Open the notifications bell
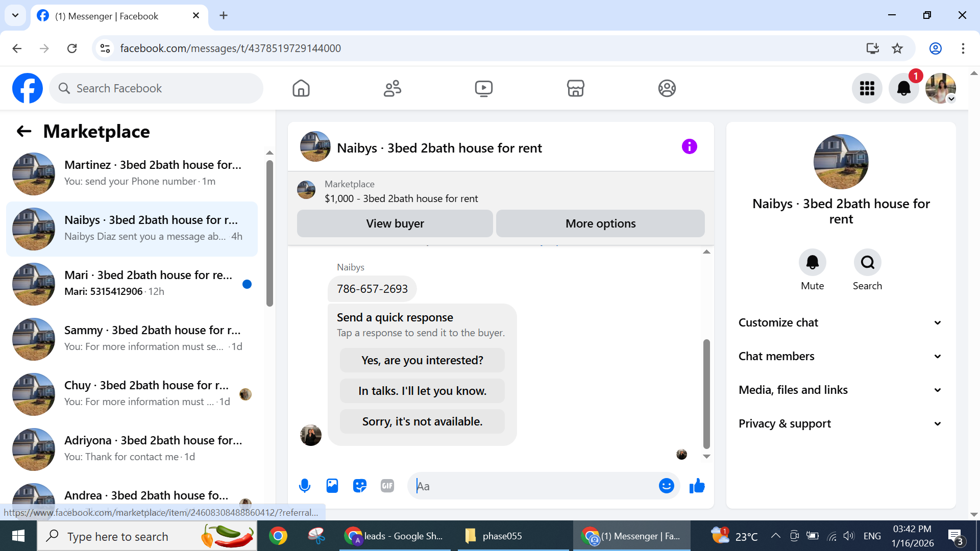 coord(903,88)
